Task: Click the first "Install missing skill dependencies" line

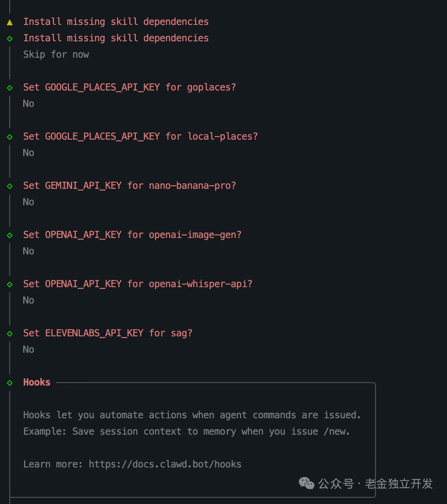Action: point(116,22)
